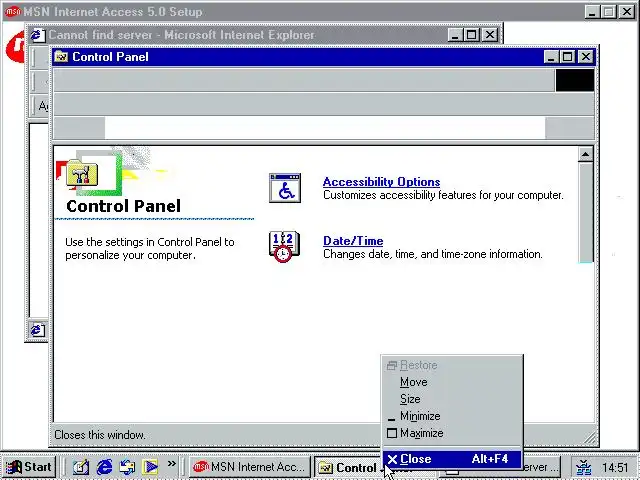
Task: Click the Cannot find server taskbar button
Action: (x=541, y=467)
